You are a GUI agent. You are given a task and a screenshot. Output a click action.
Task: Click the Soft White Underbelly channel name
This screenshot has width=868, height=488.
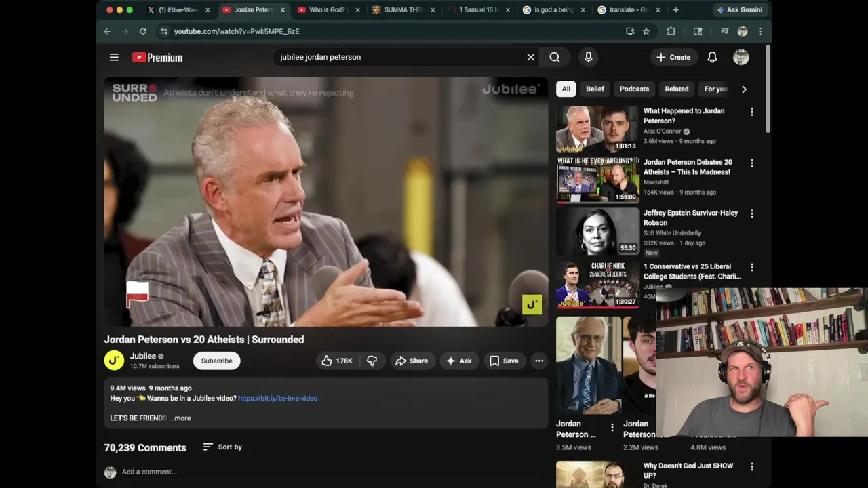(x=672, y=233)
